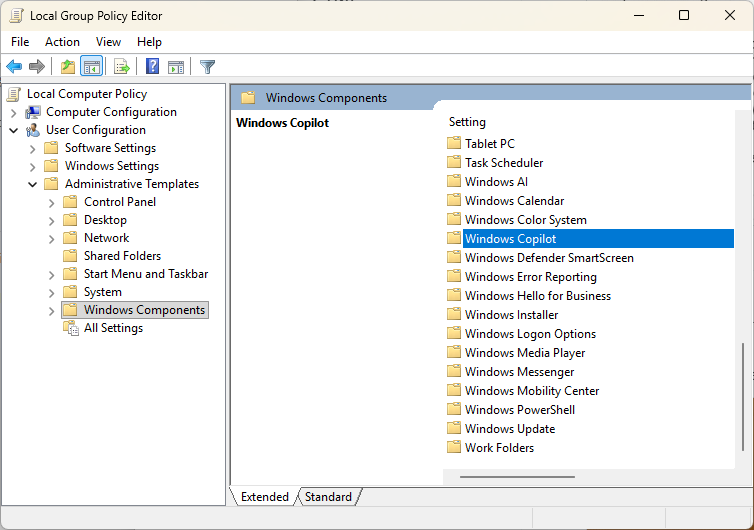Toggle the Show/Hide Console Tree icon
The image size is (754, 530).
[x=91, y=67]
